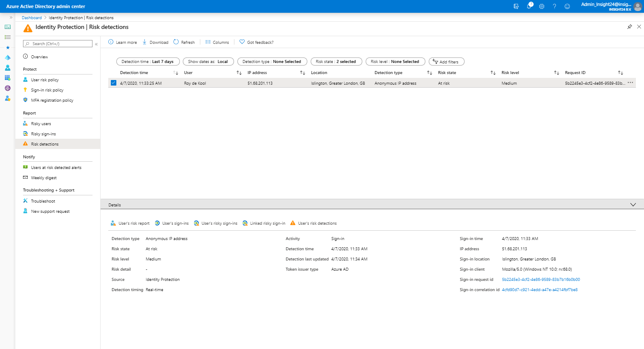Expand the left portal navigation with double chevron
The image size is (644, 349).
click(x=11, y=17)
